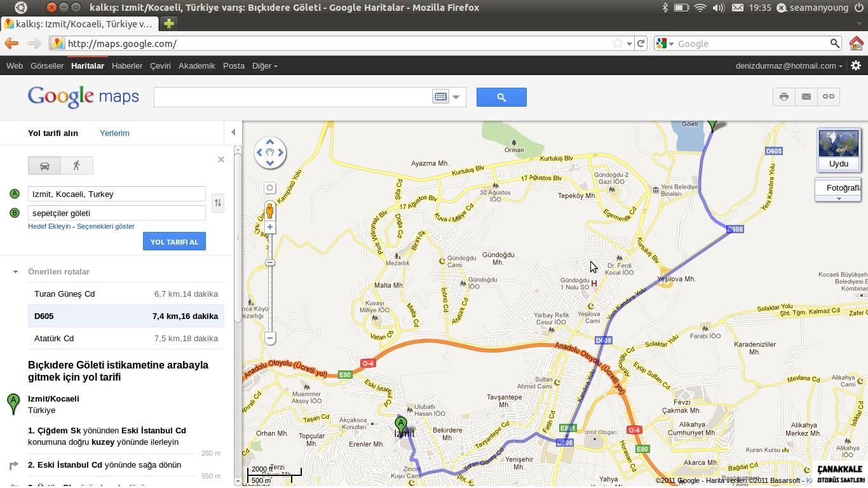Screen dimensions: 868x488
Task: Click the Google Maps search box
Action: click(x=292, y=97)
